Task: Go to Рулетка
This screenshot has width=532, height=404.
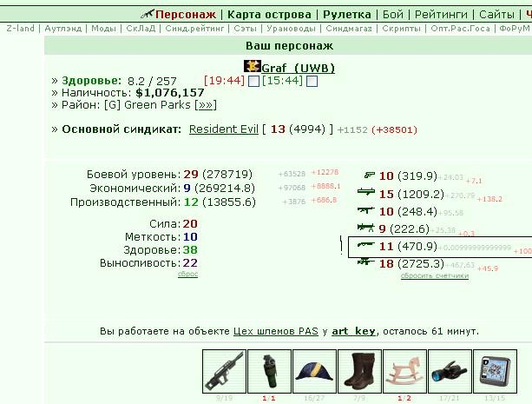Action: coord(347,15)
